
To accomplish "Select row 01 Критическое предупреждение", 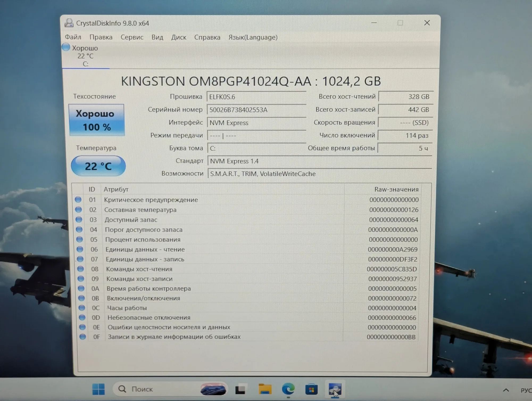I will 247,200.
